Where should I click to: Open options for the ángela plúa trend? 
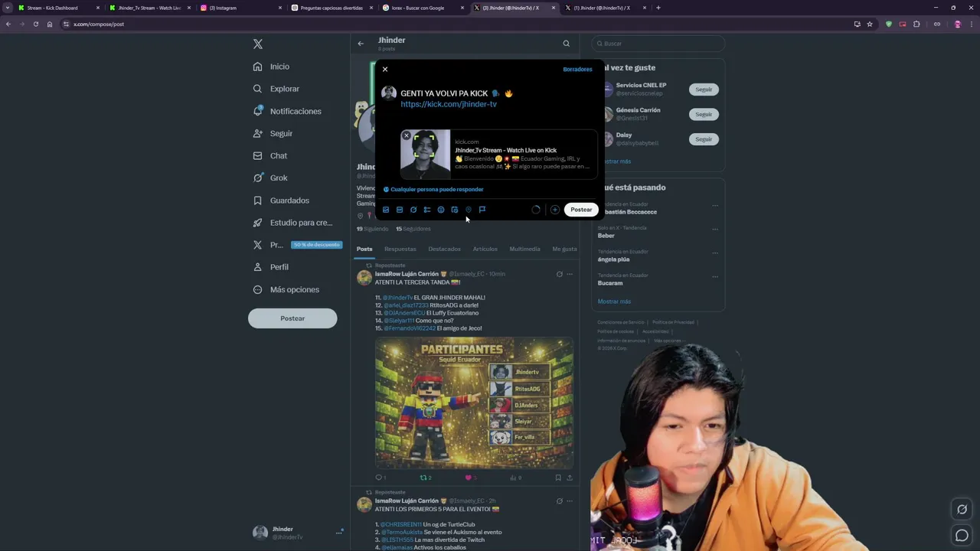[x=715, y=253]
